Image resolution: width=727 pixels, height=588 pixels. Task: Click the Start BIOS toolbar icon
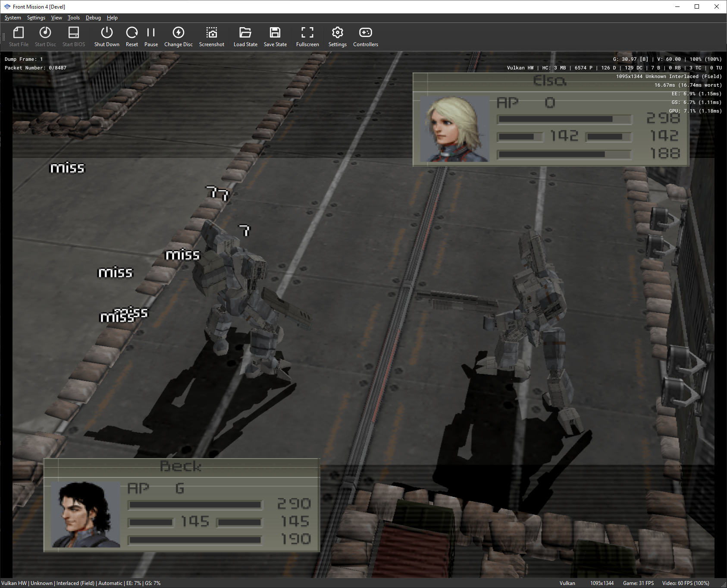[x=74, y=37]
